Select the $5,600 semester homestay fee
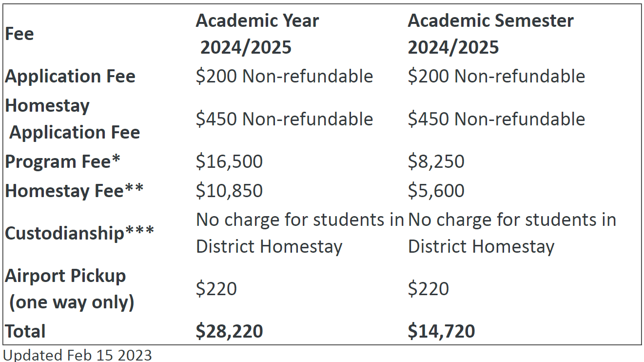644x362 pixels. coord(436,191)
